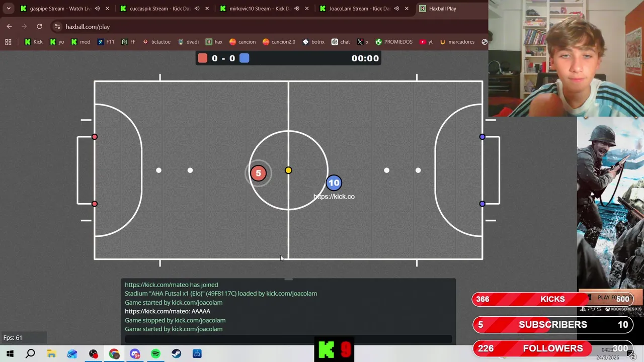The height and width of the screenshot is (362, 644).
Task: Click the yellow ball at center
Action: (288, 170)
